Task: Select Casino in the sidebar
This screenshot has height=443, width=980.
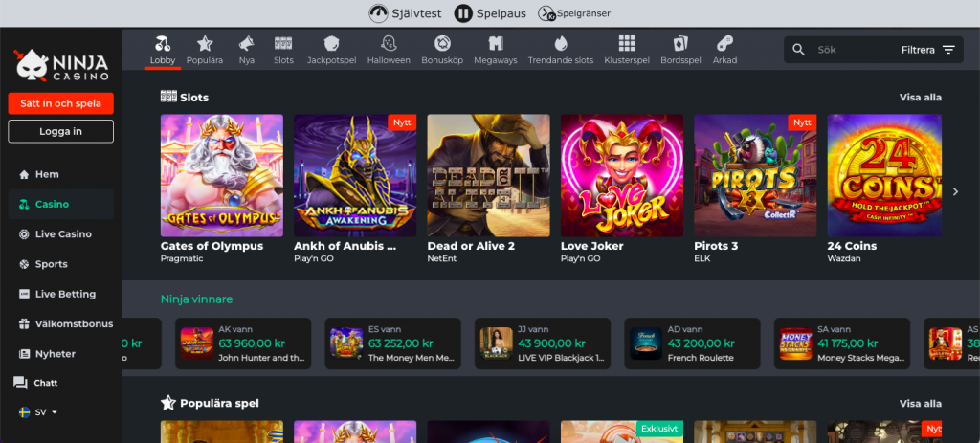Action: pyautogui.click(x=60, y=205)
